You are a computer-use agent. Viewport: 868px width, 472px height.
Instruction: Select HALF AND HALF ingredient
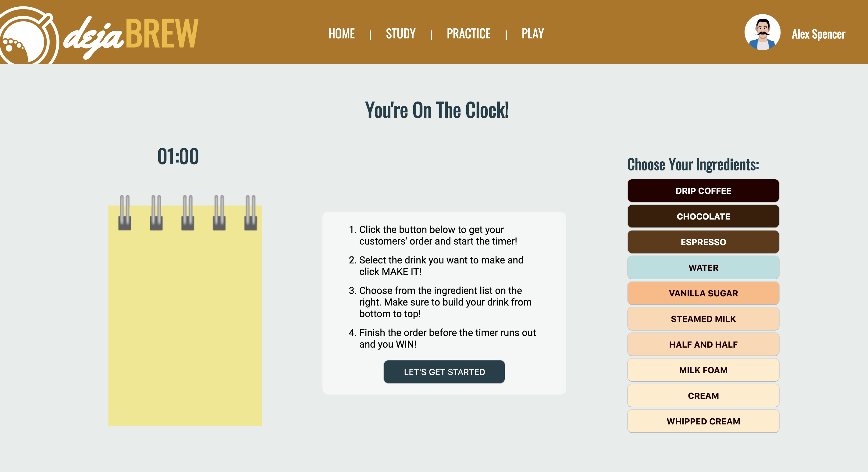(703, 345)
